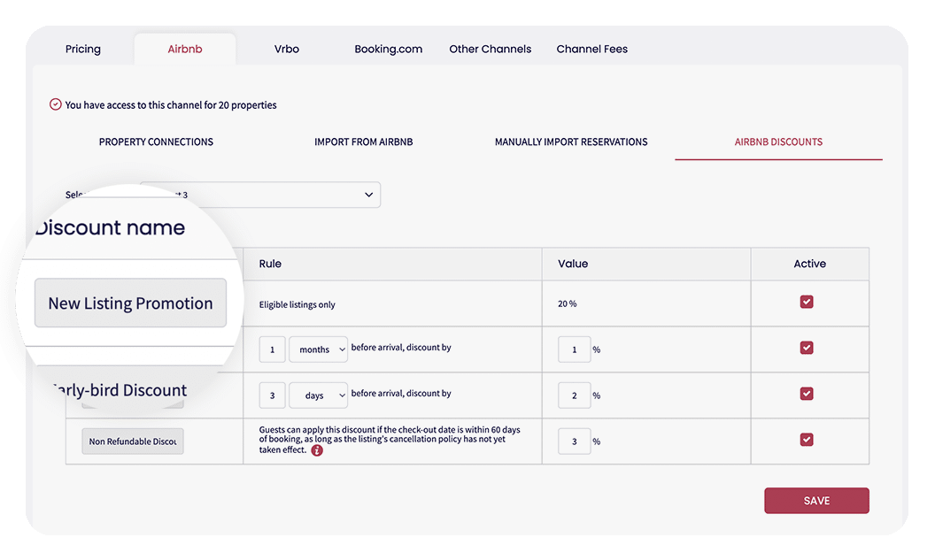Viewport: 935px width, 560px height.
Task: Open the Channel Fees tab
Action: click(592, 49)
